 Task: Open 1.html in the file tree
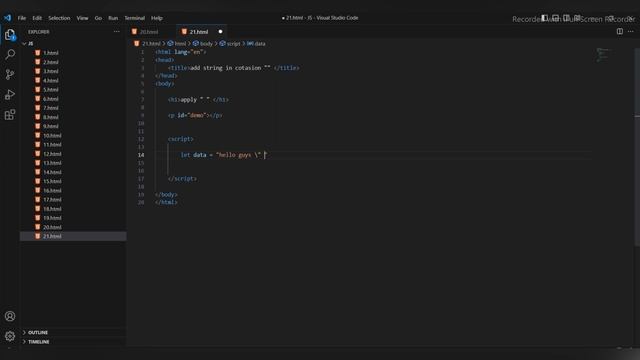coord(51,53)
